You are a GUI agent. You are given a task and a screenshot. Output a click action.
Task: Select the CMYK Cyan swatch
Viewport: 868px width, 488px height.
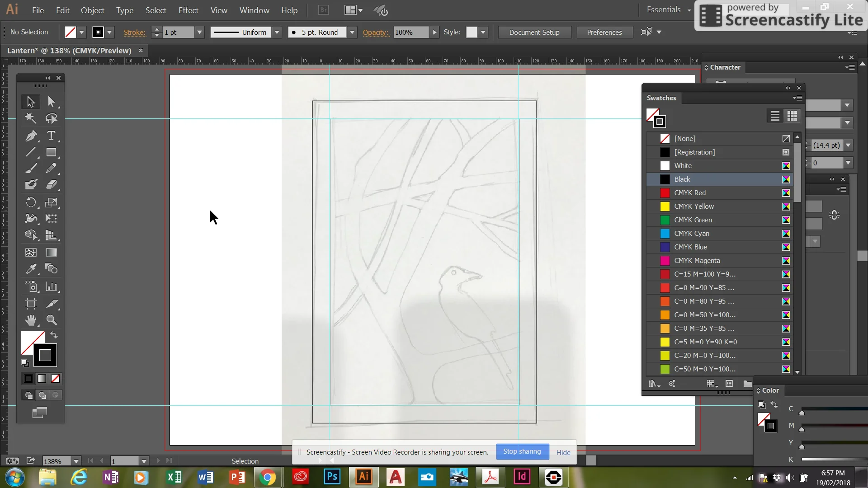click(692, 233)
